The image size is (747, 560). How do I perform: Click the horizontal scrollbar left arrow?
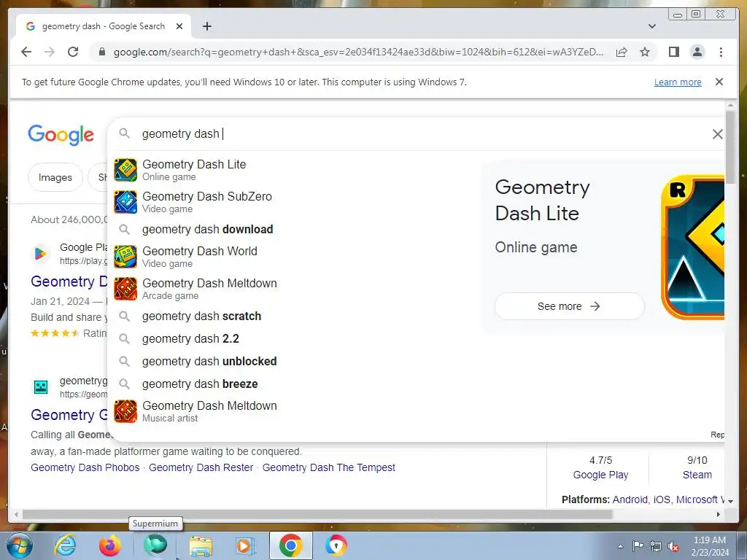pyautogui.click(x=16, y=514)
